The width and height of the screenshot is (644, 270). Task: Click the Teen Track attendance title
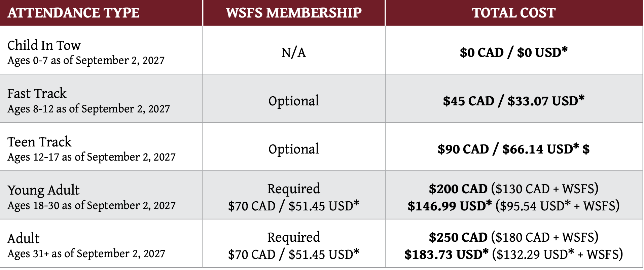point(40,142)
